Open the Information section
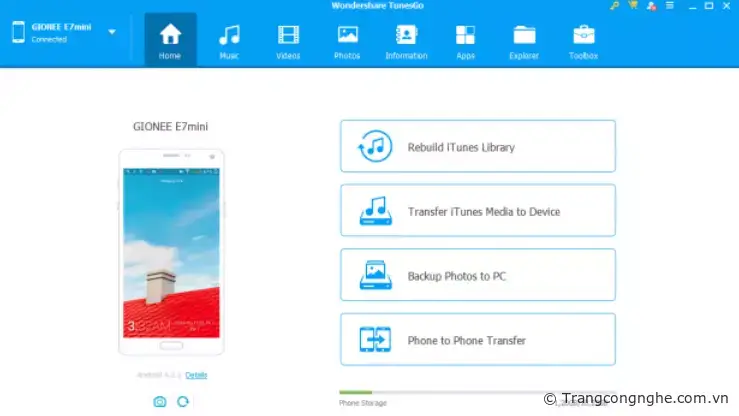The width and height of the screenshot is (739, 416). [406, 41]
